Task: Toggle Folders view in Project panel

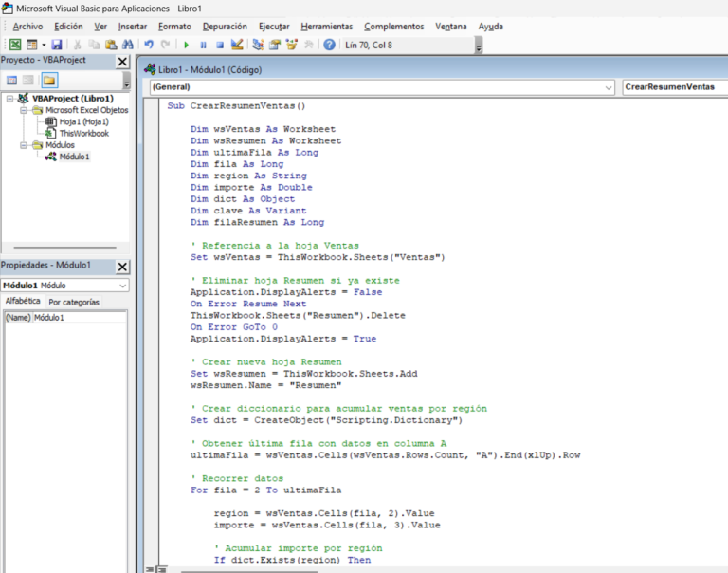Action: (x=49, y=81)
